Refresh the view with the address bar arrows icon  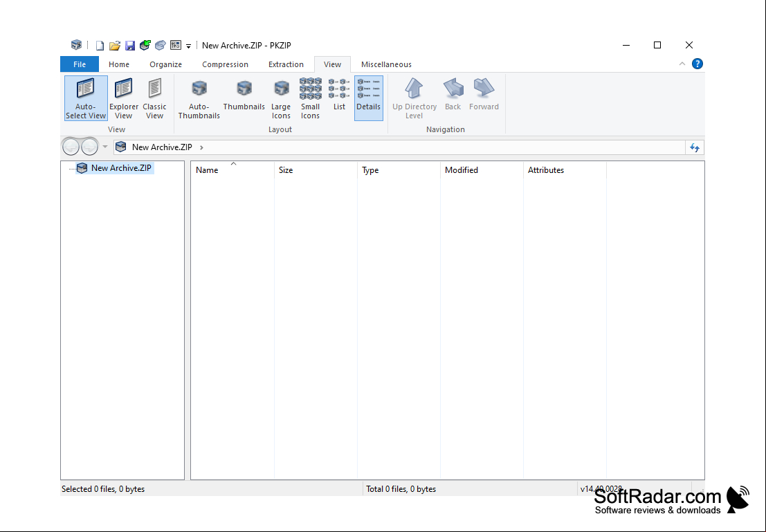(695, 147)
